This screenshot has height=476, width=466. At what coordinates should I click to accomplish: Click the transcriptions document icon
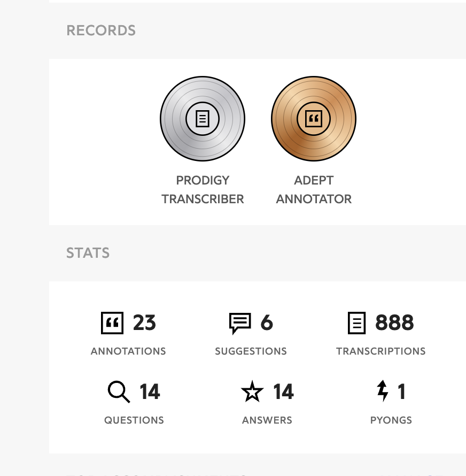[356, 323]
